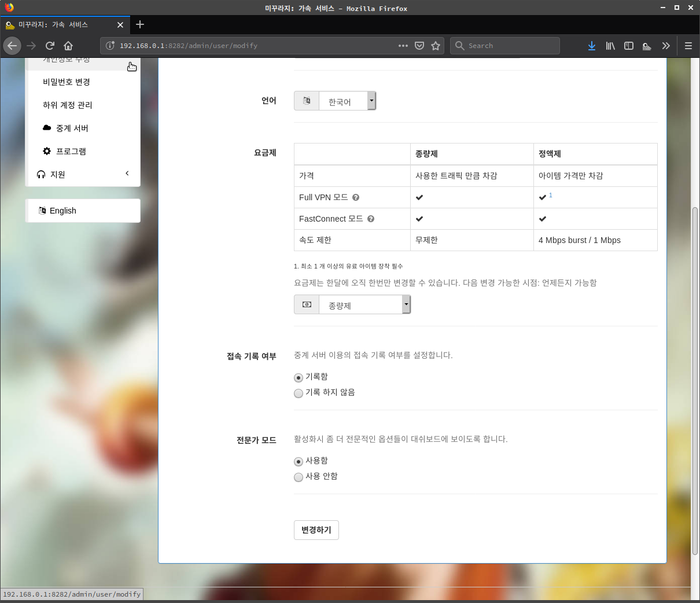Image resolution: width=700 pixels, height=603 pixels.
Task: Click help icon next to Full VPN 모드
Action: [x=356, y=197]
